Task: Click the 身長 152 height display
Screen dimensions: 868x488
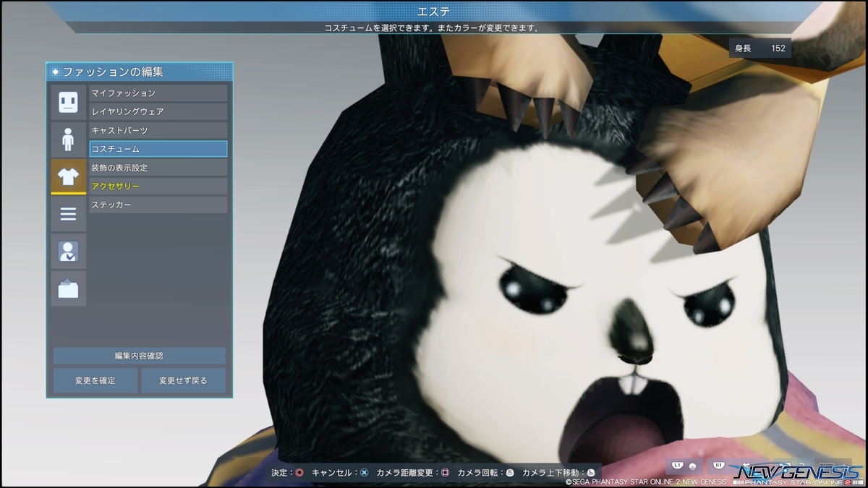Action: click(x=760, y=48)
